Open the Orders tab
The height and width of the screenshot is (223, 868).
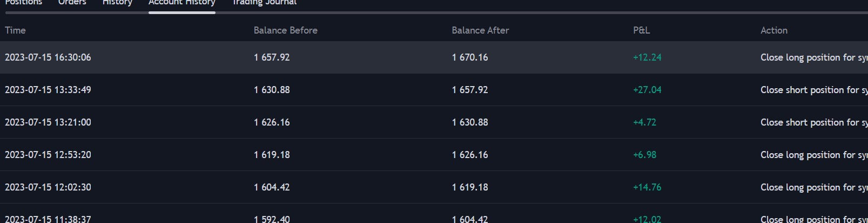tap(72, 3)
